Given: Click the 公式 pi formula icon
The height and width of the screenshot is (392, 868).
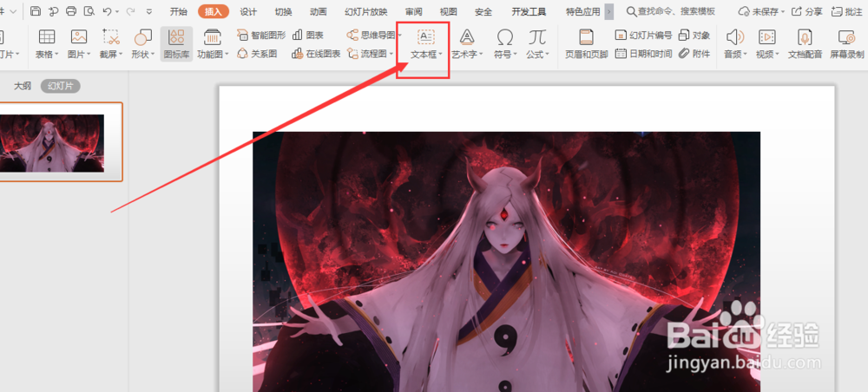Looking at the screenshot, I should pos(536,37).
